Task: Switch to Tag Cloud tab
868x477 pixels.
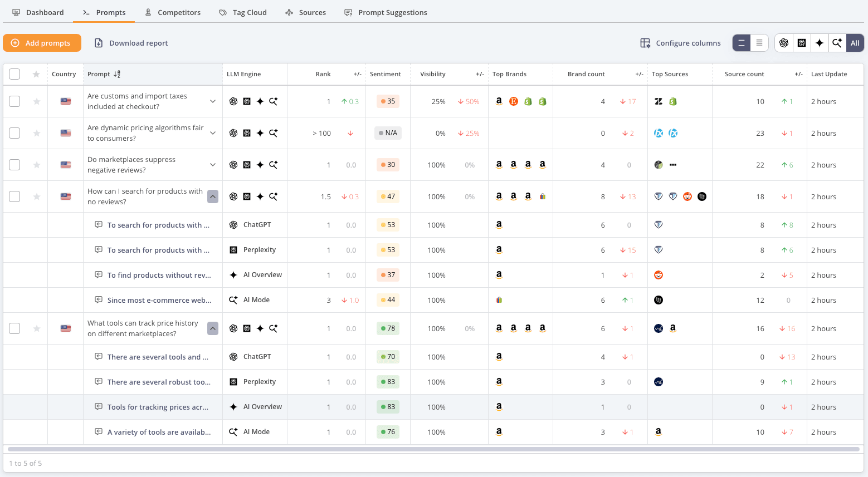Action: 243,12
